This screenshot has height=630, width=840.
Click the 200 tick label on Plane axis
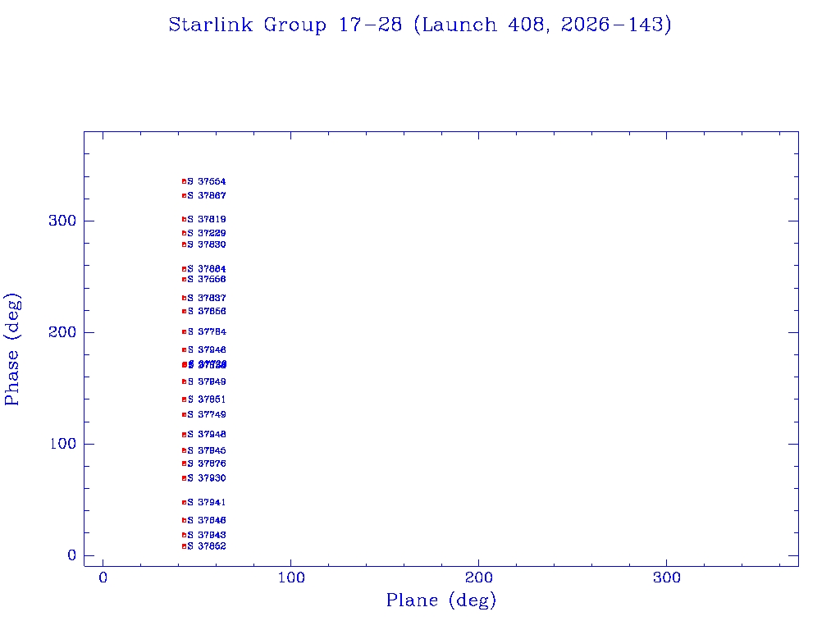tap(478, 577)
